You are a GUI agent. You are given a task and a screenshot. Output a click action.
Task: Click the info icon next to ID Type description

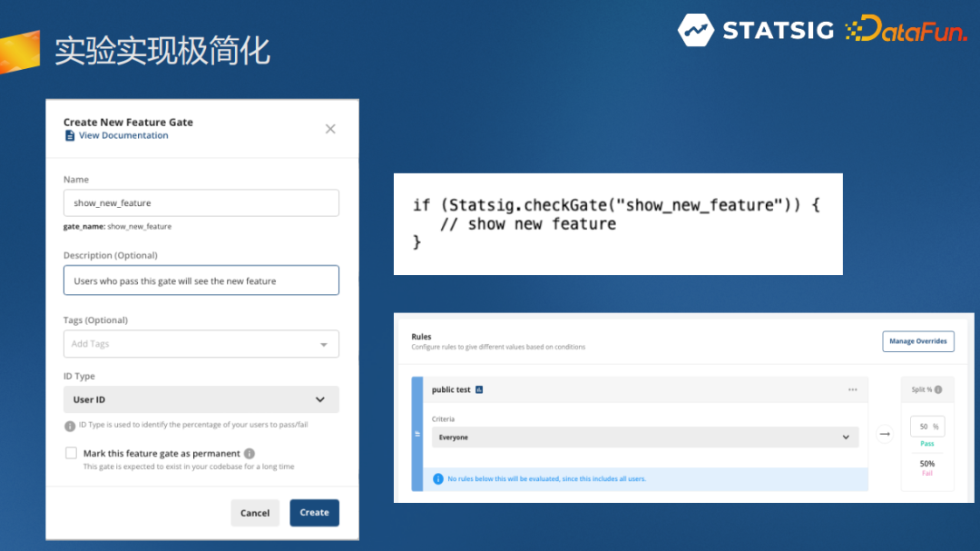point(70,426)
